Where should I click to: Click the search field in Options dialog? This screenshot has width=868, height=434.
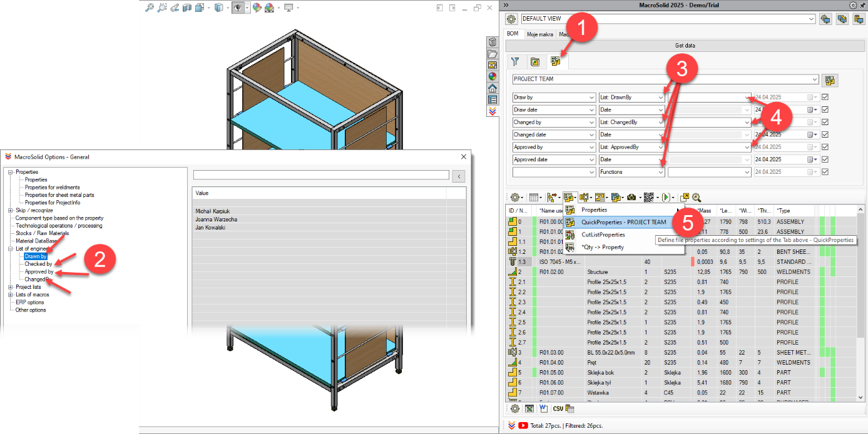pyautogui.click(x=321, y=175)
